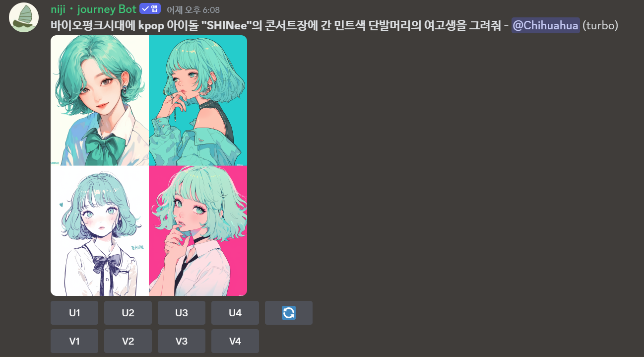644x357 pixels.
Task: Upscale the second image with U2
Action: 128,313
